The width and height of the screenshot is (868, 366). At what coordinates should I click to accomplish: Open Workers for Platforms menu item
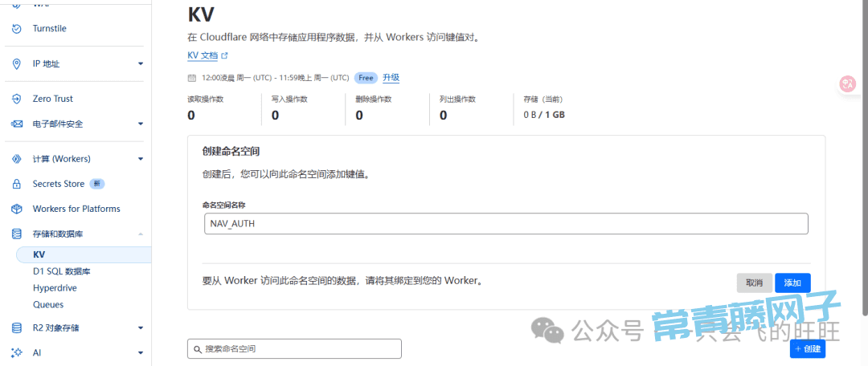pos(76,209)
